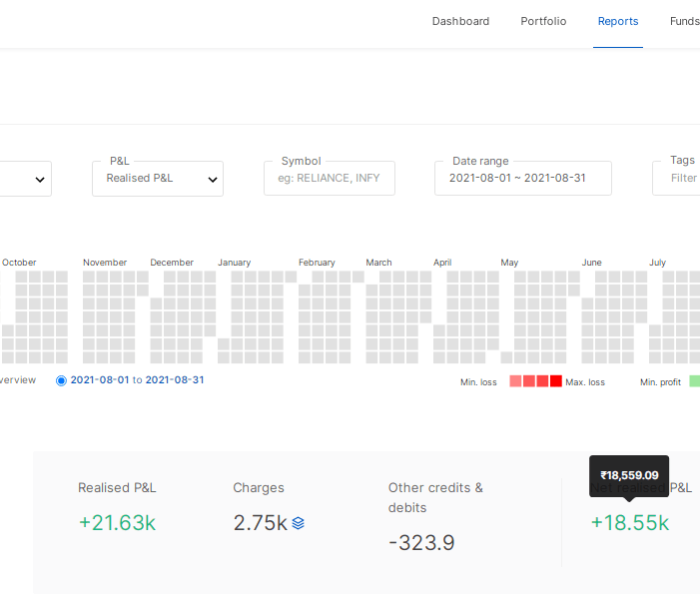Navigate to the Funds tab
700x600 pixels.
[x=684, y=21]
